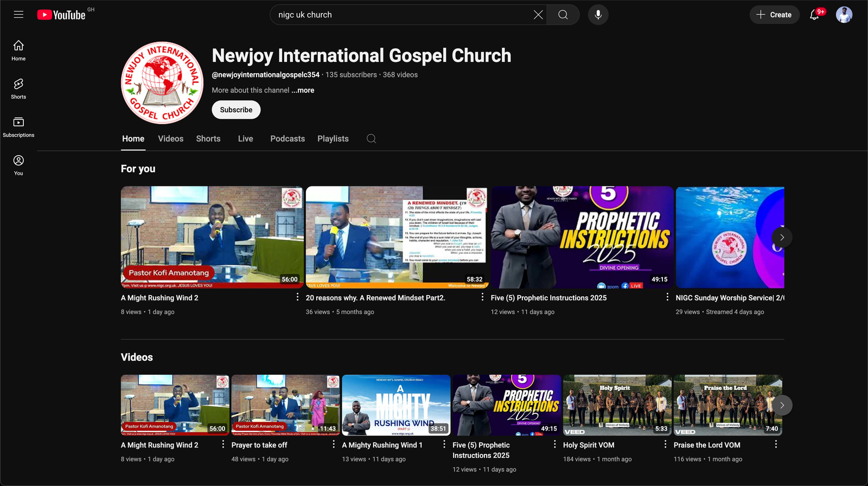868x486 pixels.
Task: Play NIGC Sunday Worship Service thumbnail
Action: (730, 237)
